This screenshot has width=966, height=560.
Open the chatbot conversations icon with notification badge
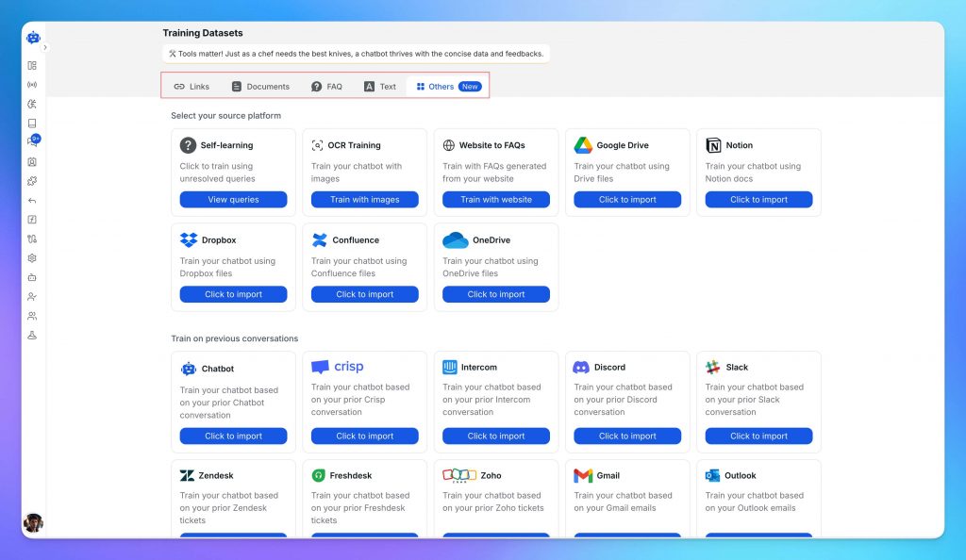[x=32, y=139]
